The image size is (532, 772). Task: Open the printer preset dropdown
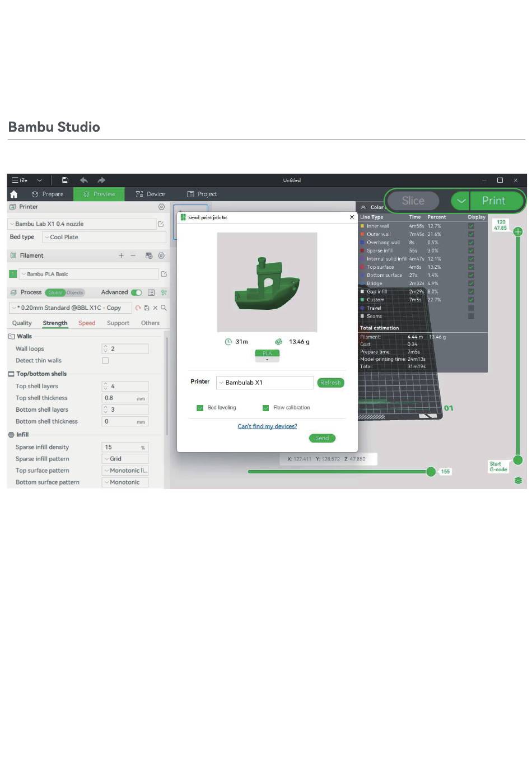82,224
